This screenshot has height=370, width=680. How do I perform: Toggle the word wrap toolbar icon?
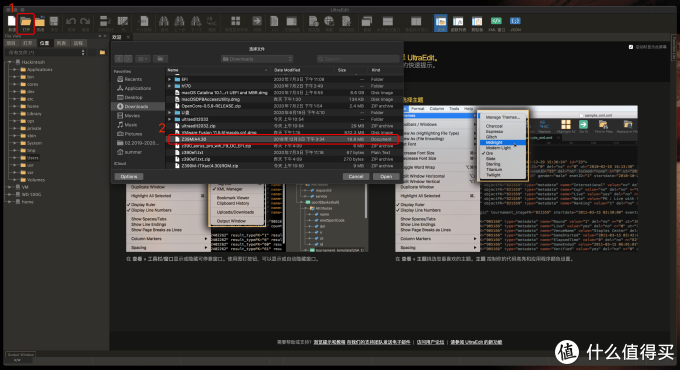click(x=105, y=21)
